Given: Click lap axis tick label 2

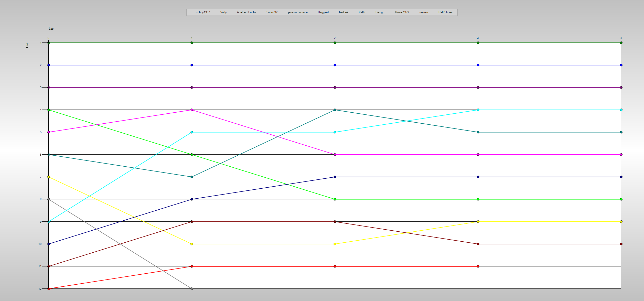Looking at the screenshot, I should [335, 38].
